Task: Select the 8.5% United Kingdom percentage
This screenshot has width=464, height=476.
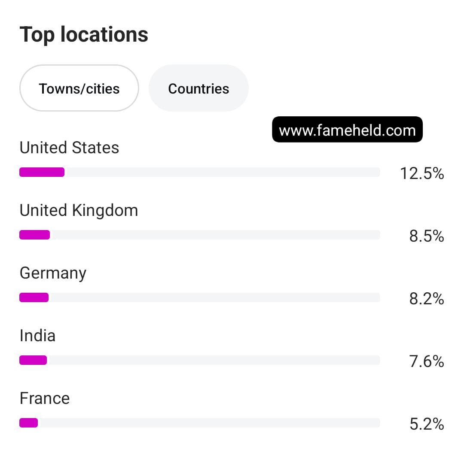Action: point(426,236)
